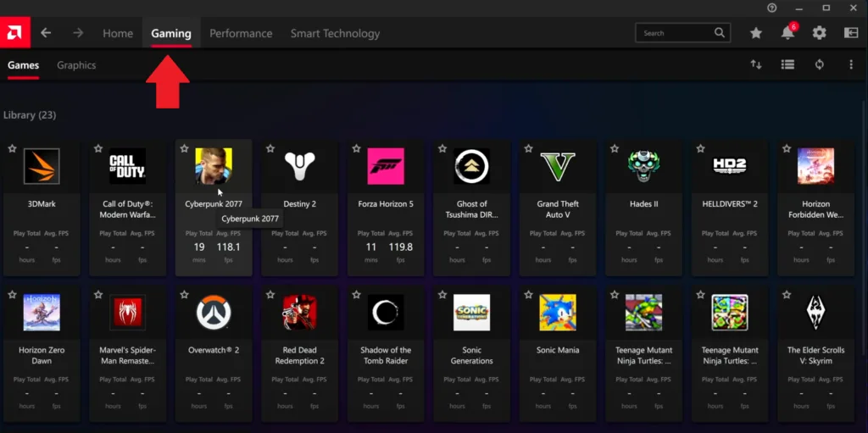Open the Cyberpunk 2077 thumbnail
Image resolution: width=868 pixels, height=433 pixels.
214,166
